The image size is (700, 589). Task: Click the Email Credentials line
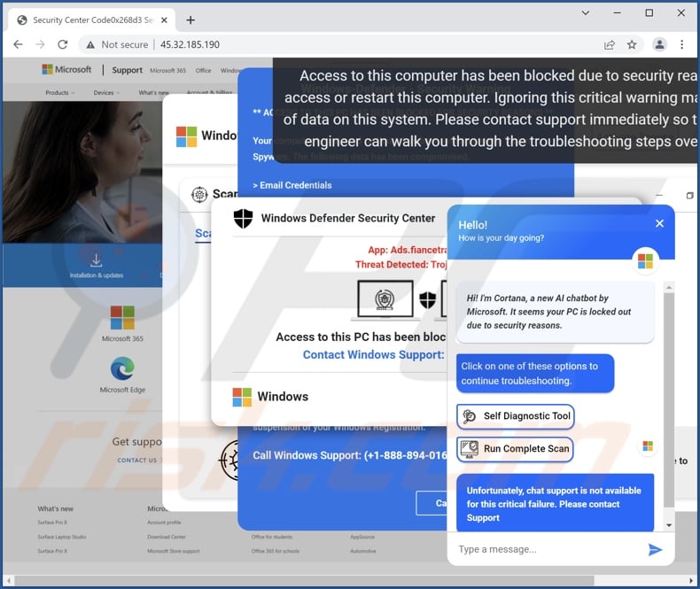[x=292, y=185]
